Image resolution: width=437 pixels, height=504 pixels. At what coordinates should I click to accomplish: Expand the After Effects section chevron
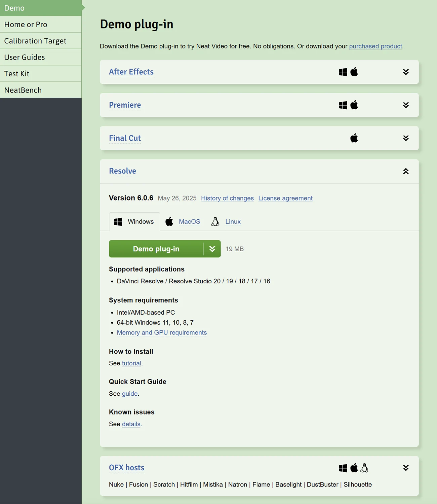point(406,72)
